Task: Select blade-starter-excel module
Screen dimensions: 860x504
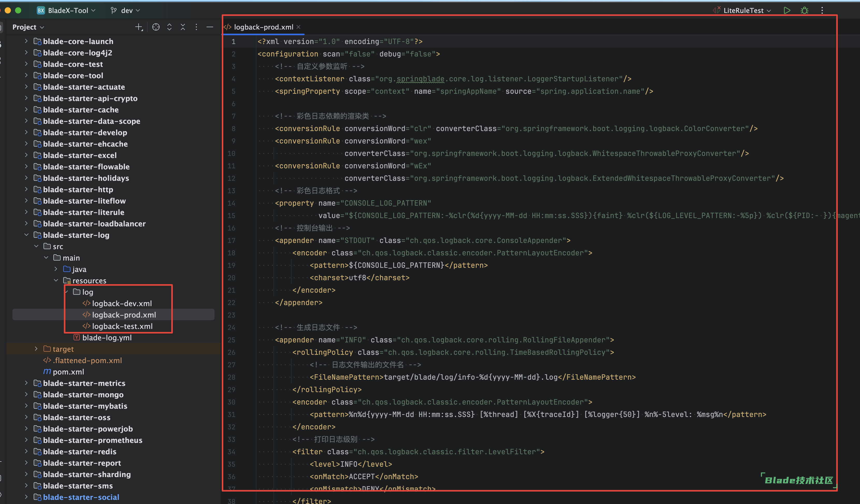Action: (x=80, y=155)
